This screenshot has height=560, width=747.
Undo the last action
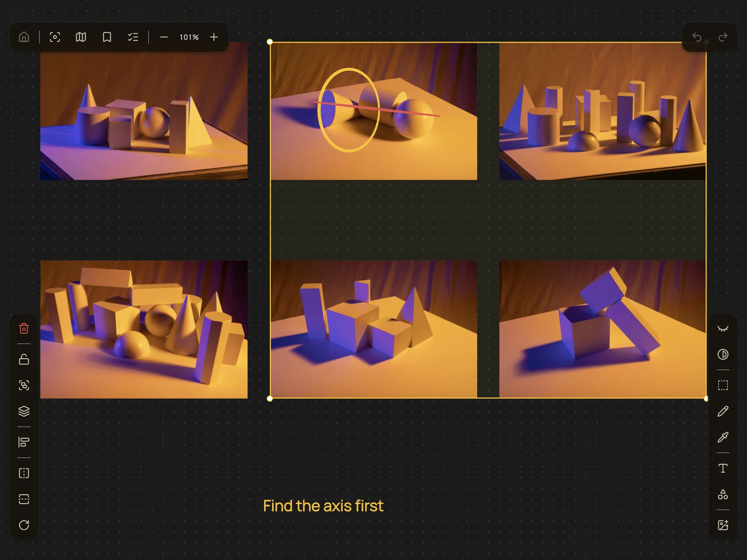(697, 37)
